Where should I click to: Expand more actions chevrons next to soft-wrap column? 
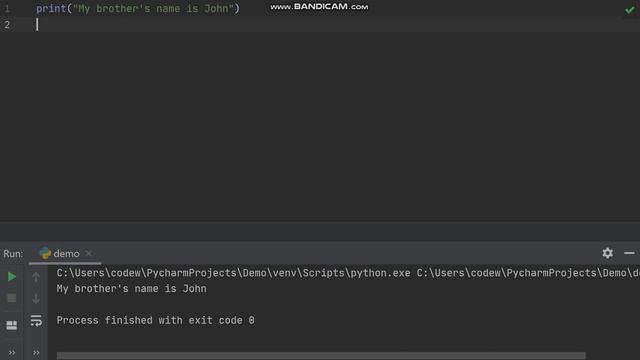click(36, 352)
